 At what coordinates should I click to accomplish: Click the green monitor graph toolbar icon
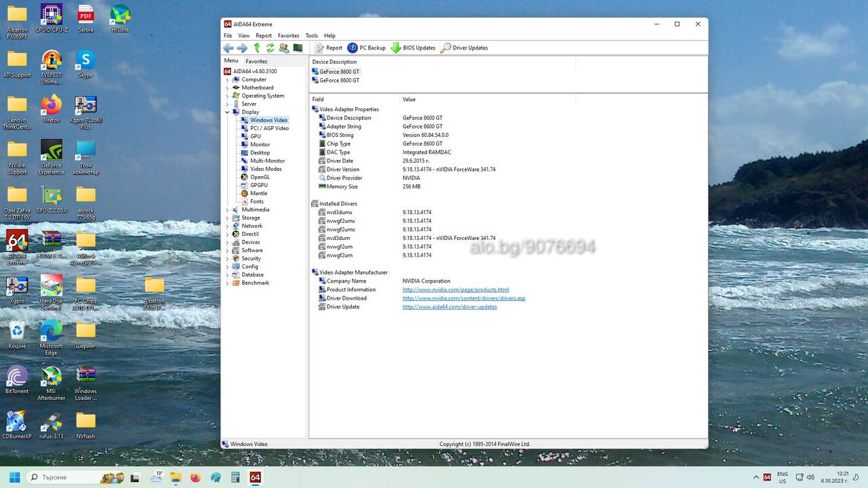pos(297,47)
